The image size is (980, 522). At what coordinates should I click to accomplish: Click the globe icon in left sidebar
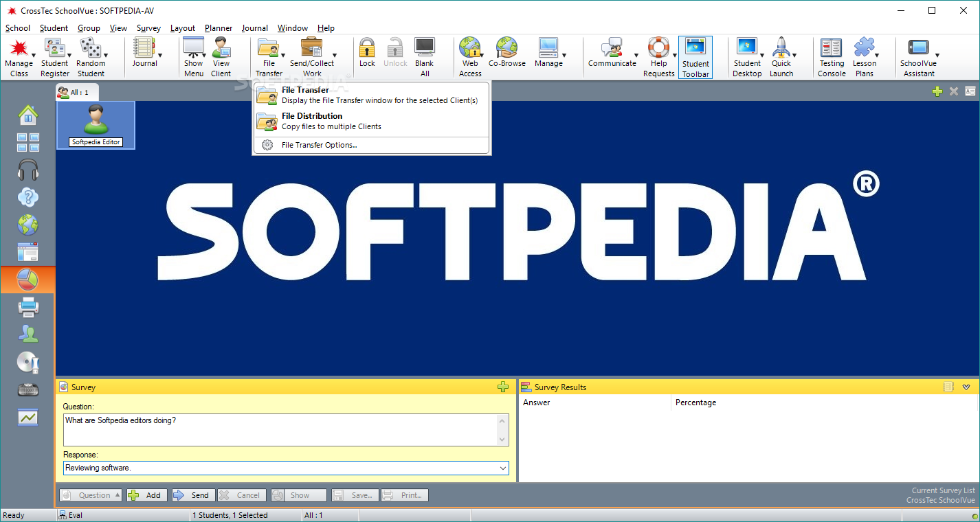tap(28, 225)
